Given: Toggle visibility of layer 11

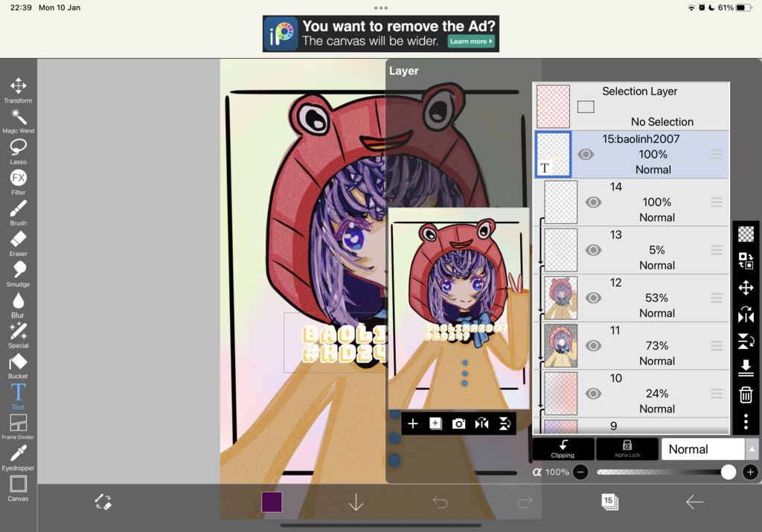Looking at the screenshot, I should point(593,345).
